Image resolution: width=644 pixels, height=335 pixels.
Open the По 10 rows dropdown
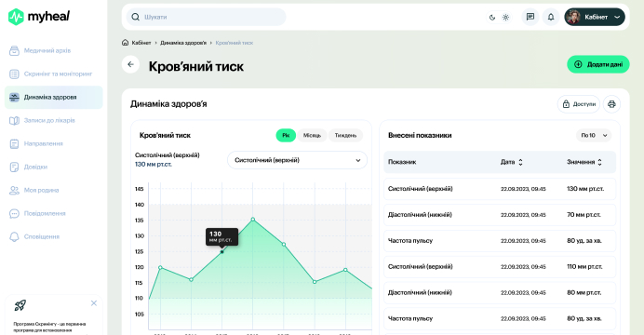click(x=594, y=136)
